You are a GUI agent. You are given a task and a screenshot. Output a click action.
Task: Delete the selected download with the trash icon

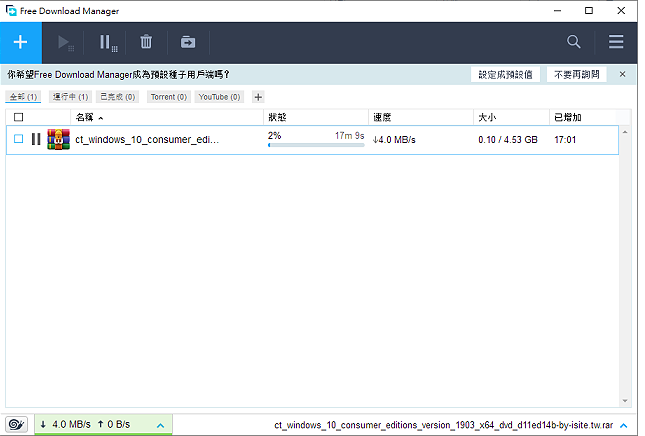point(146,42)
